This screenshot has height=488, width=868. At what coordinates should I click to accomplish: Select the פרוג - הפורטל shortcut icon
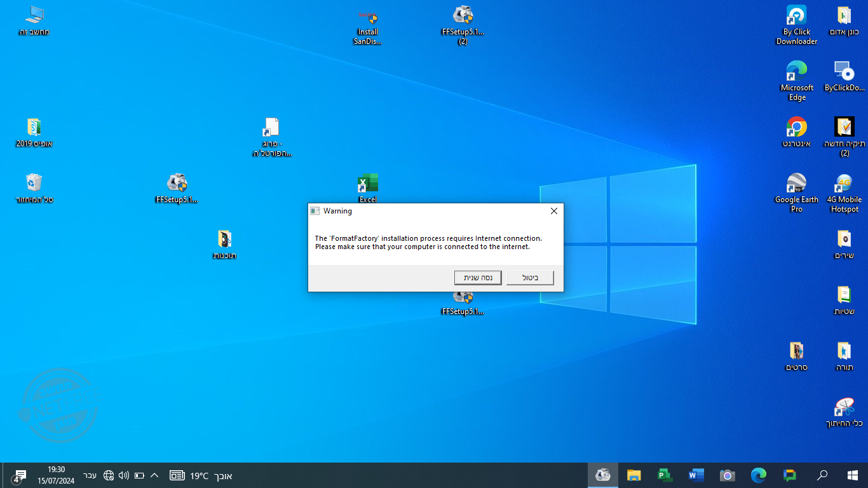[272, 137]
